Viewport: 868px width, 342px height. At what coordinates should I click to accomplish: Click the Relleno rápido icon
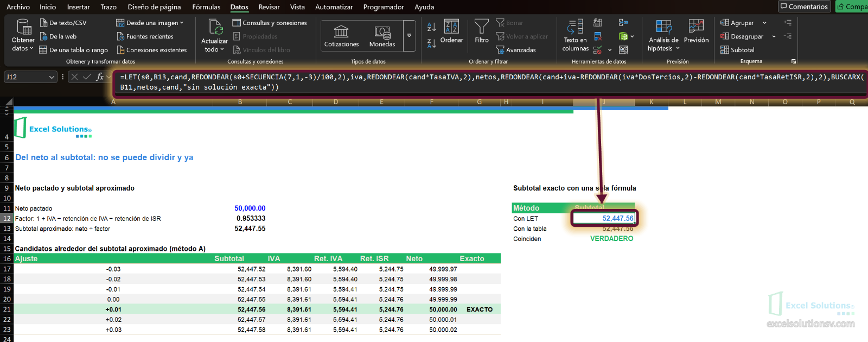tap(598, 23)
